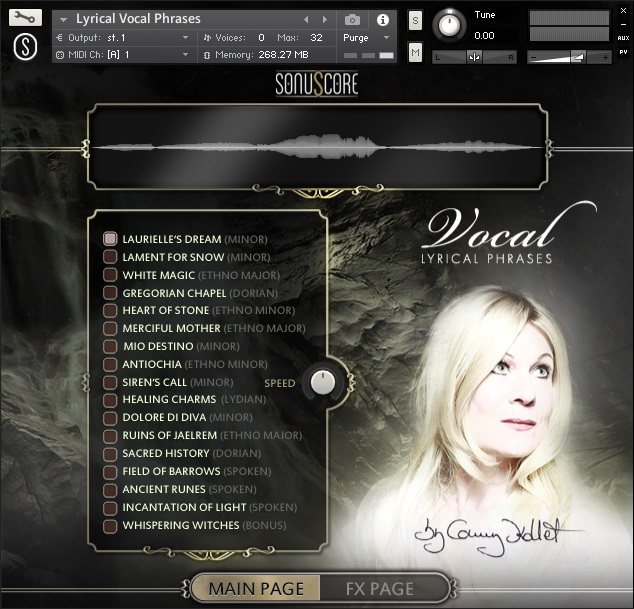Open the MIDI Ch dropdown arrow
This screenshot has width=634, height=609.
point(185,54)
